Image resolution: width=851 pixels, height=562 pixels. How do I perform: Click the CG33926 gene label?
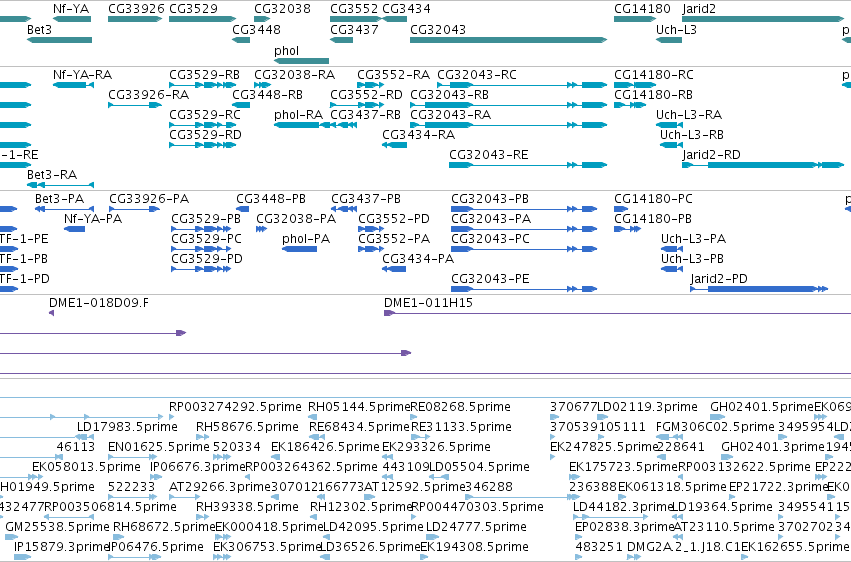(x=136, y=9)
